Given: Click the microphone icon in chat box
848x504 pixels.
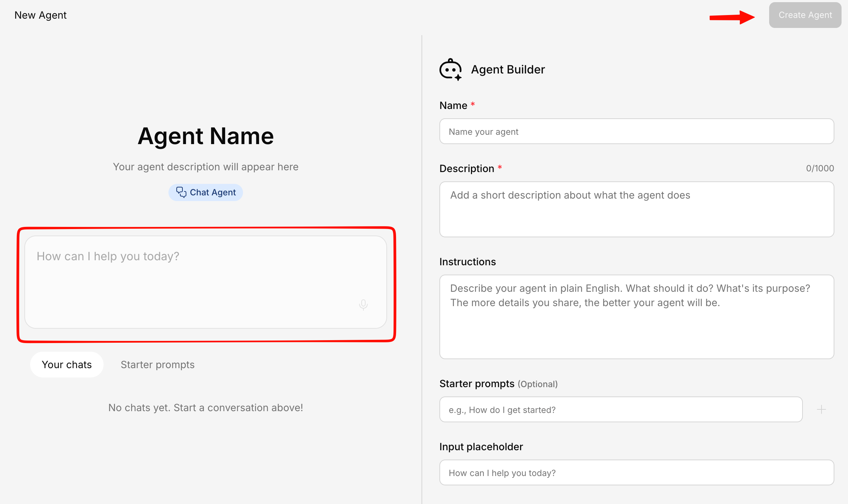Looking at the screenshot, I should point(363,304).
